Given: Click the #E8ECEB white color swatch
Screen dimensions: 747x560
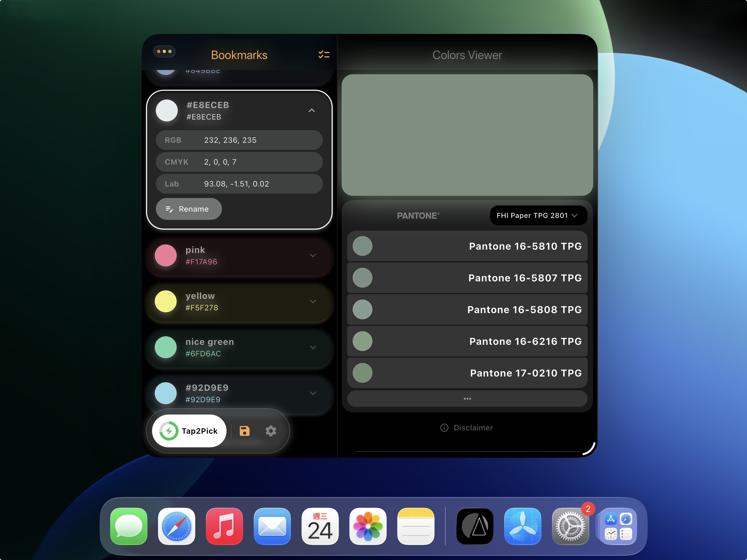Looking at the screenshot, I should point(167,110).
